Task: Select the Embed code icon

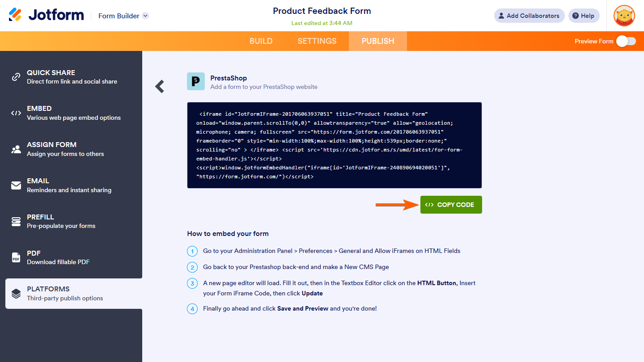Action: pyautogui.click(x=16, y=113)
